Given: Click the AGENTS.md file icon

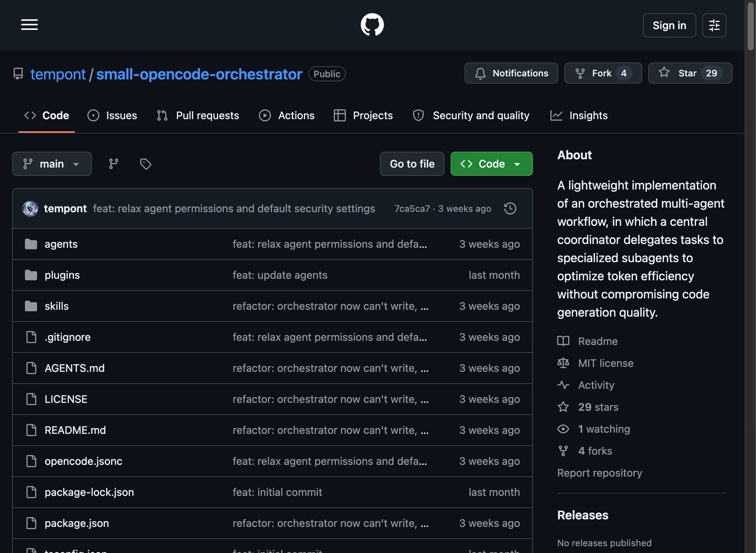Looking at the screenshot, I should coord(31,368).
